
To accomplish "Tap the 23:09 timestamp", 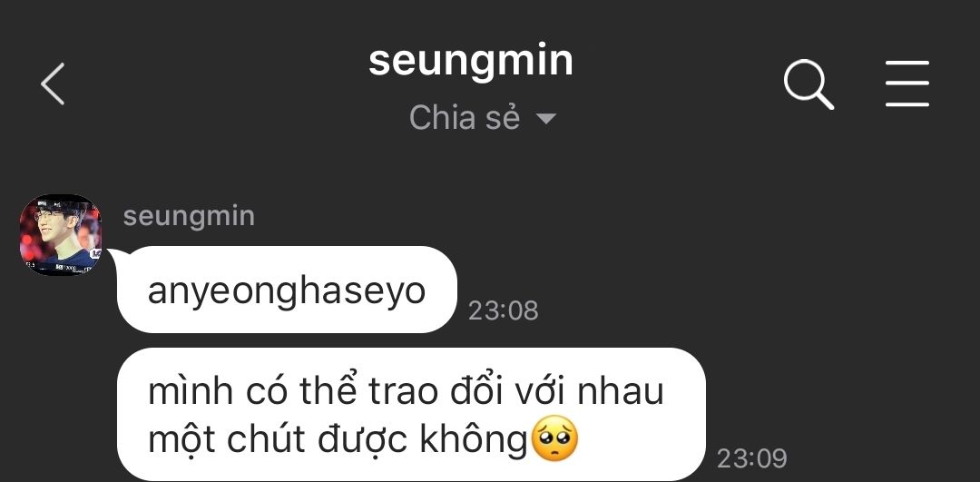I will click(x=751, y=459).
